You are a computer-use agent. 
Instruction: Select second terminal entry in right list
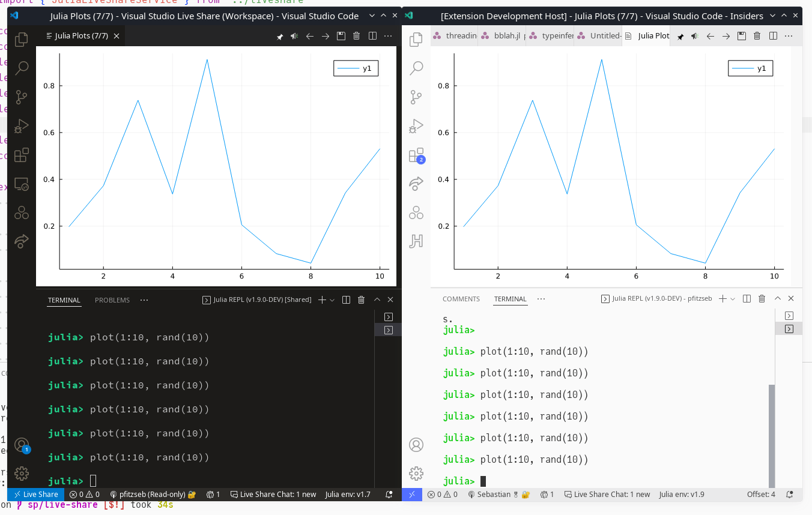pos(789,329)
